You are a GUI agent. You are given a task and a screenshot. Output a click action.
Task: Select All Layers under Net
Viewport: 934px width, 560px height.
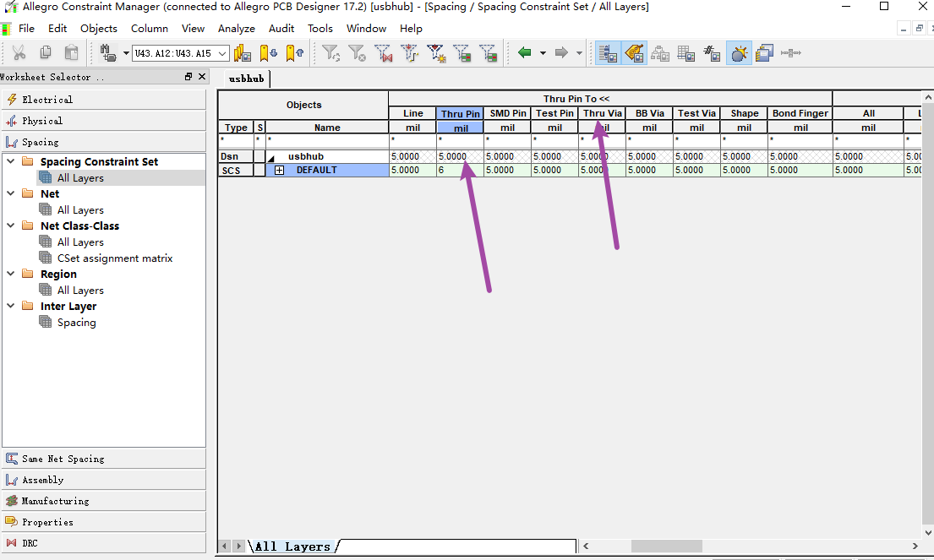(80, 210)
